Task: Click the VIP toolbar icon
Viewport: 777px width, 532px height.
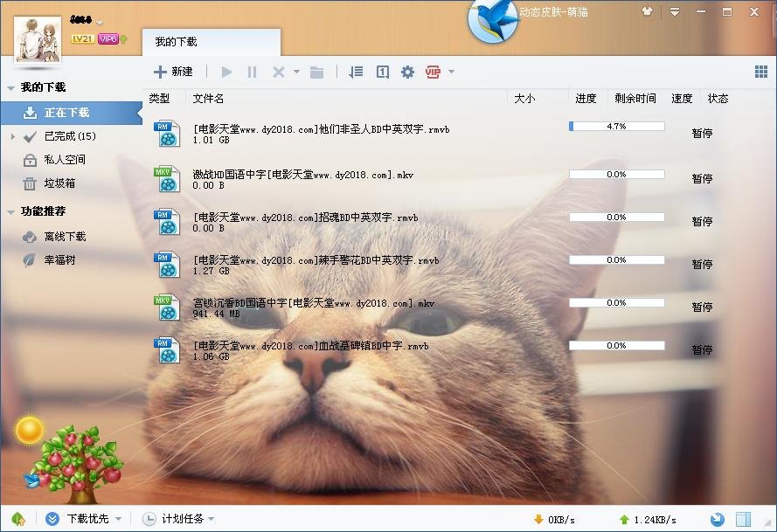Action: [x=433, y=73]
